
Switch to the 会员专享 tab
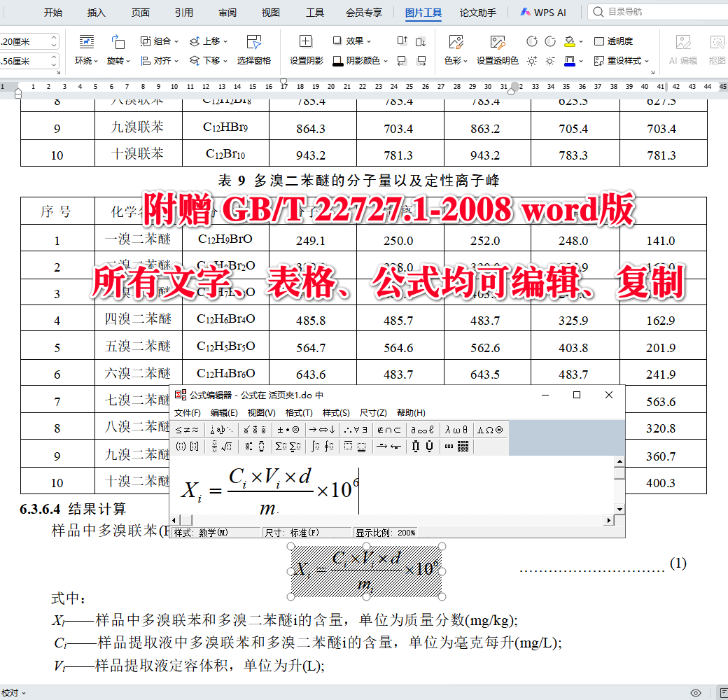(x=364, y=13)
